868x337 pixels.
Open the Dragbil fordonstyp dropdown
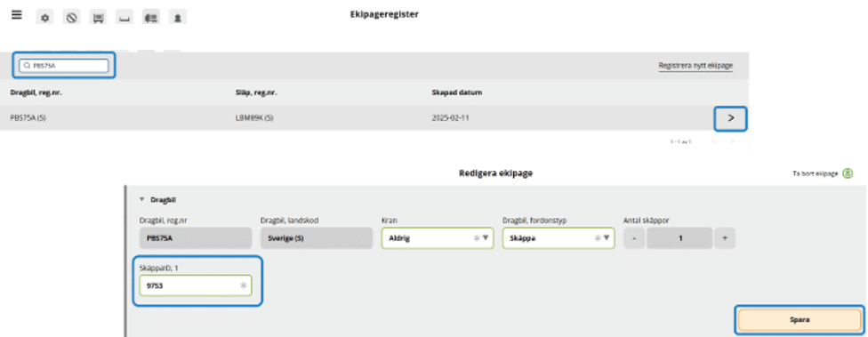pyautogui.click(x=607, y=238)
